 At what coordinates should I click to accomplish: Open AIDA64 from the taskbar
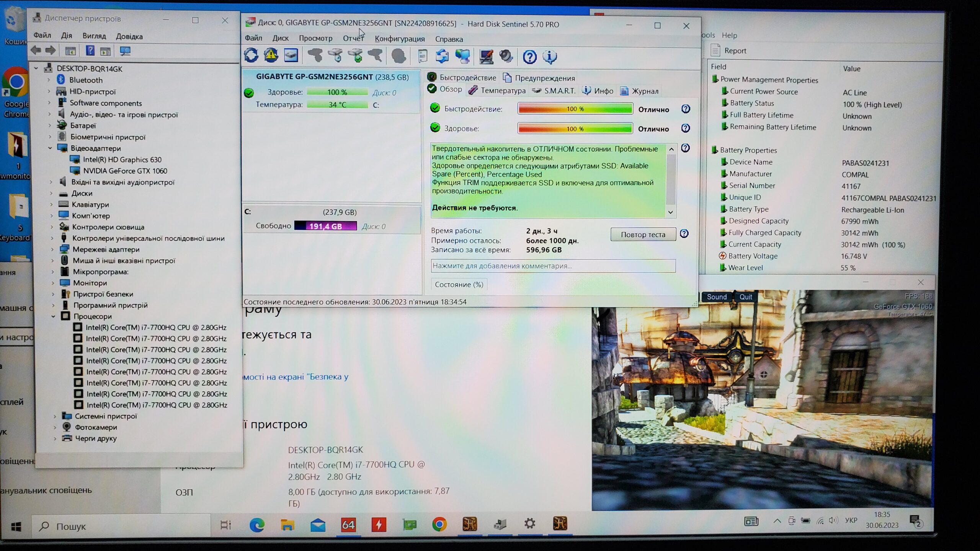(x=348, y=525)
